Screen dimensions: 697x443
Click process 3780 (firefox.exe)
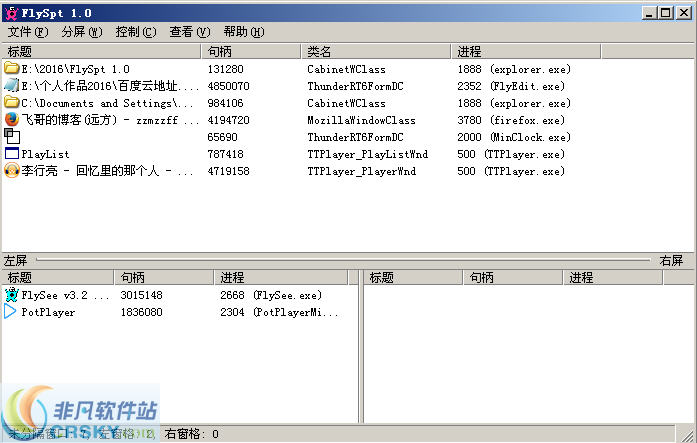coord(511,120)
